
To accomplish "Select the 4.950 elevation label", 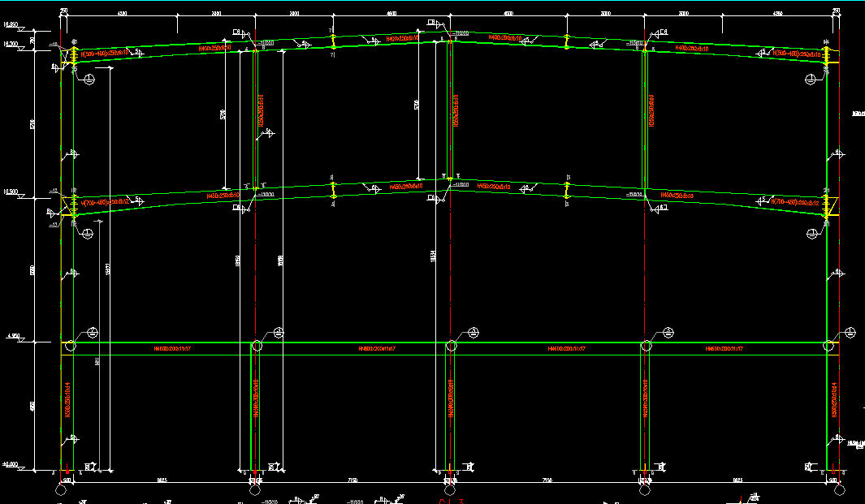I will 13,336.
